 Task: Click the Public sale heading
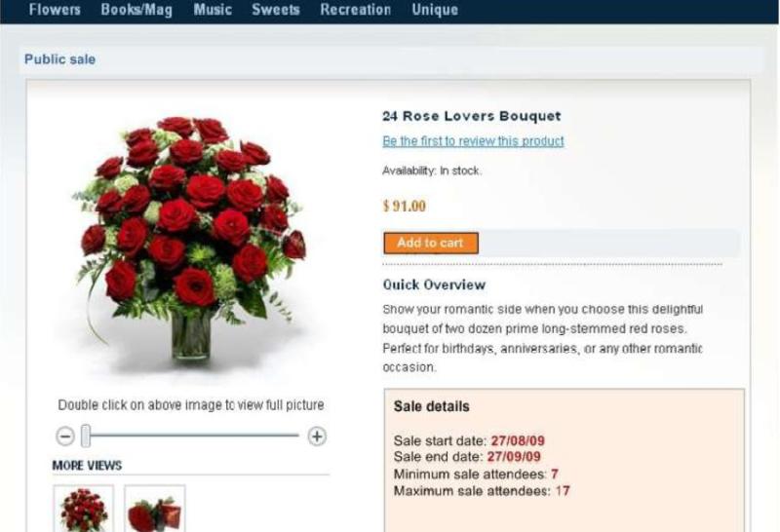(59, 59)
